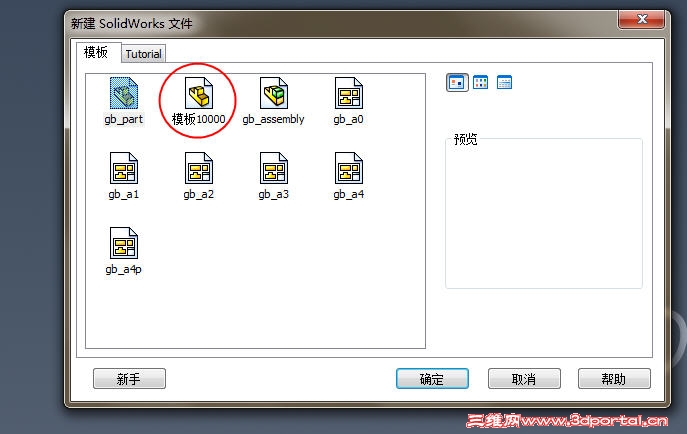Switch to list details view

(x=504, y=82)
